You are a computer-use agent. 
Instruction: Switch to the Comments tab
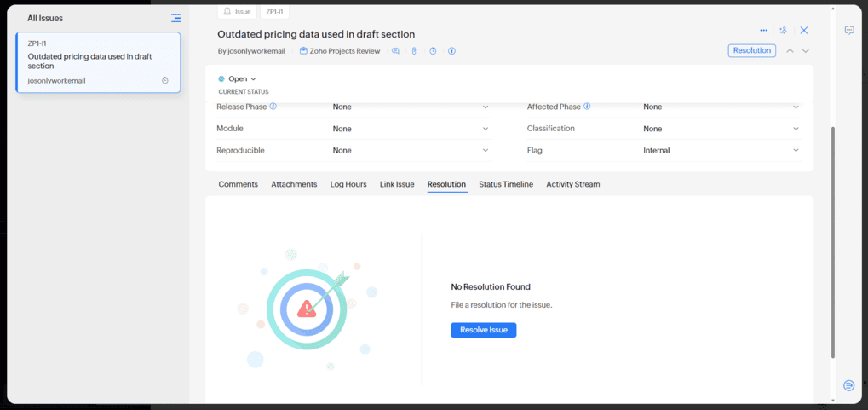click(x=238, y=184)
